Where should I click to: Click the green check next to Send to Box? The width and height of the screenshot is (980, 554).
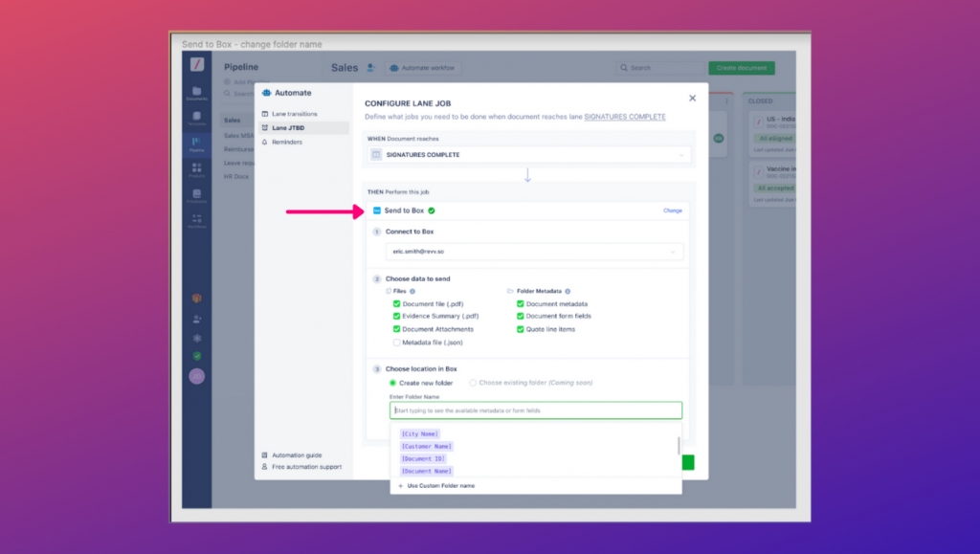point(432,211)
